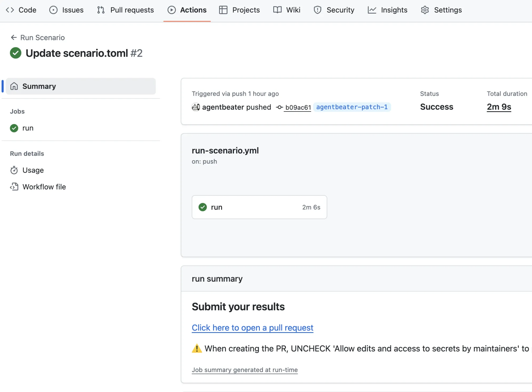Open Workflow file via its code file icon
This screenshot has width=532, height=392.
pyautogui.click(x=14, y=187)
